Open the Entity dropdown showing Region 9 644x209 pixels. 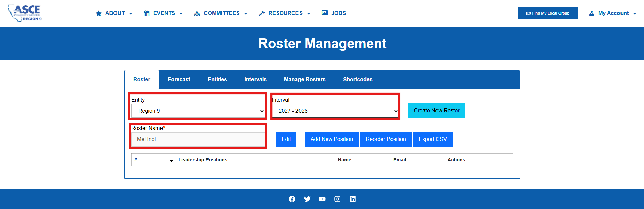click(198, 111)
